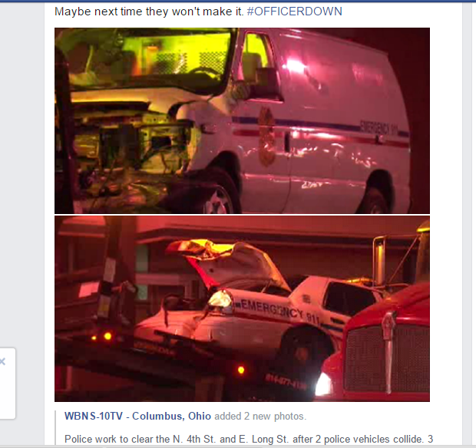Open the bottom photo of the wrecked cruiser

click(242, 309)
